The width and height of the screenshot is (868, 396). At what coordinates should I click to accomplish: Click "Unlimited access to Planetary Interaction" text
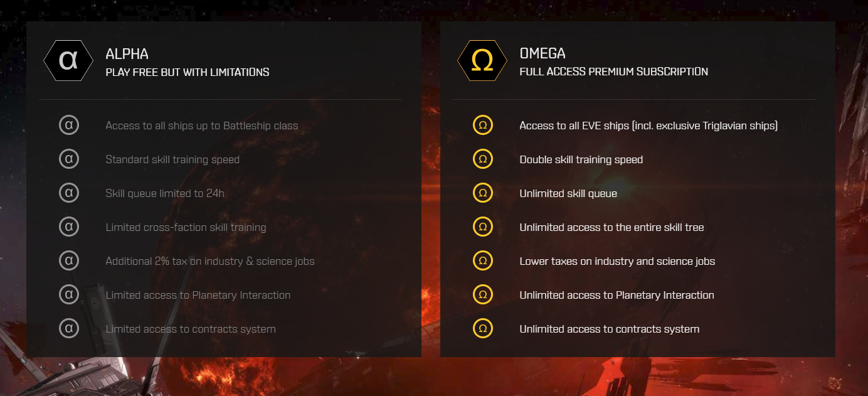point(617,295)
